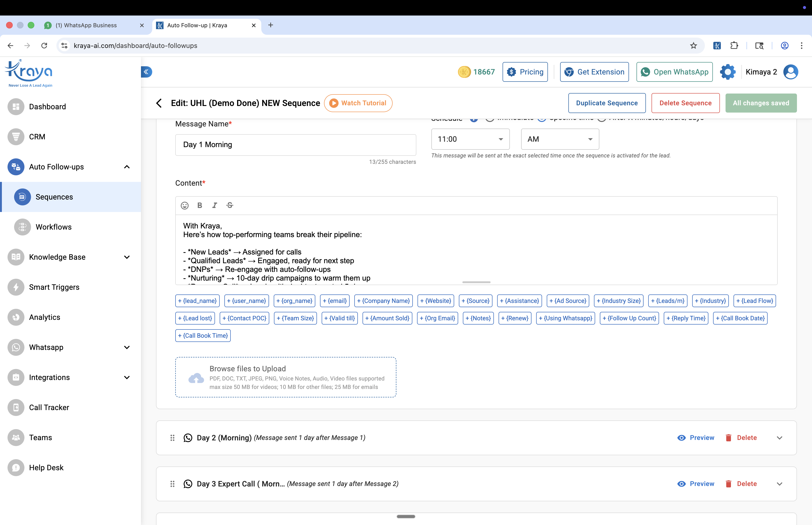Switch to the WhatsApp Business browser tab

[86, 25]
